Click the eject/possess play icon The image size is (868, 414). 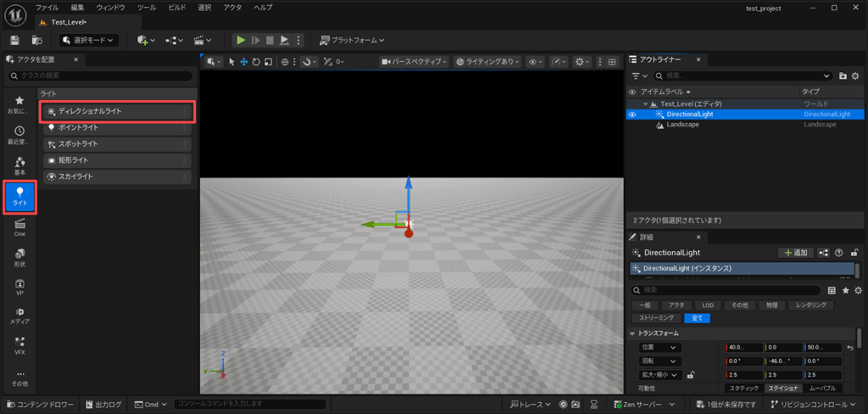click(x=284, y=40)
